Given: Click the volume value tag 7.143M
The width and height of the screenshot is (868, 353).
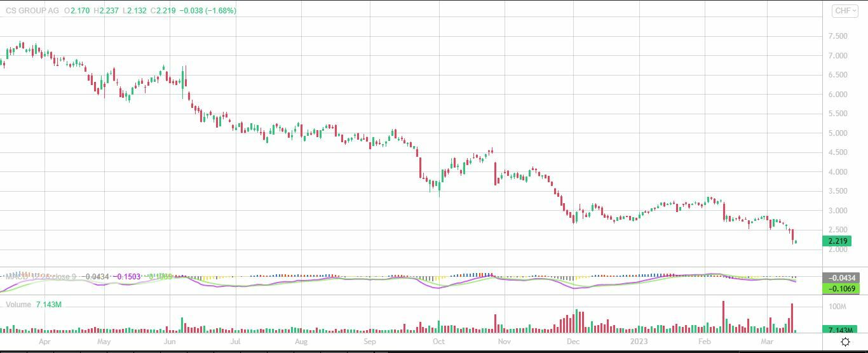Looking at the screenshot, I should [836, 330].
